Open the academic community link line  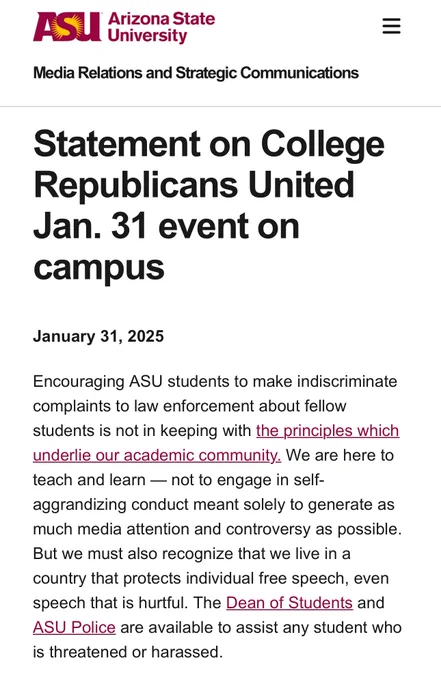157,455
